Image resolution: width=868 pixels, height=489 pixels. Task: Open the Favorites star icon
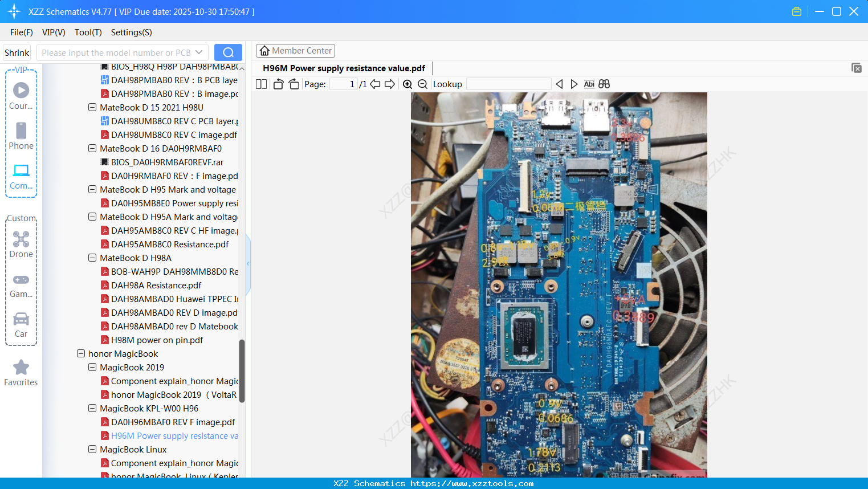(21, 367)
